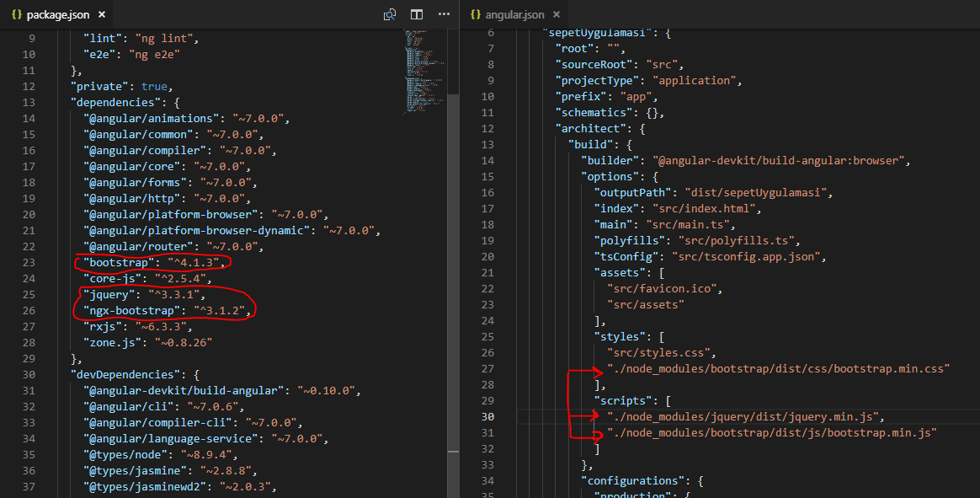Screen dimensions: 980x498
Task: Click line number 30 in angular.json
Action: point(487,416)
